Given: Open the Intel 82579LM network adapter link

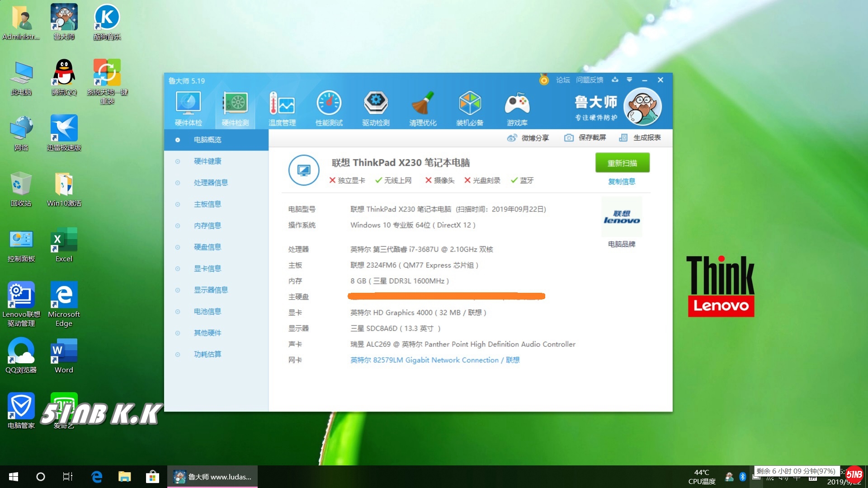Looking at the screenshot, I should pos(434,360).
